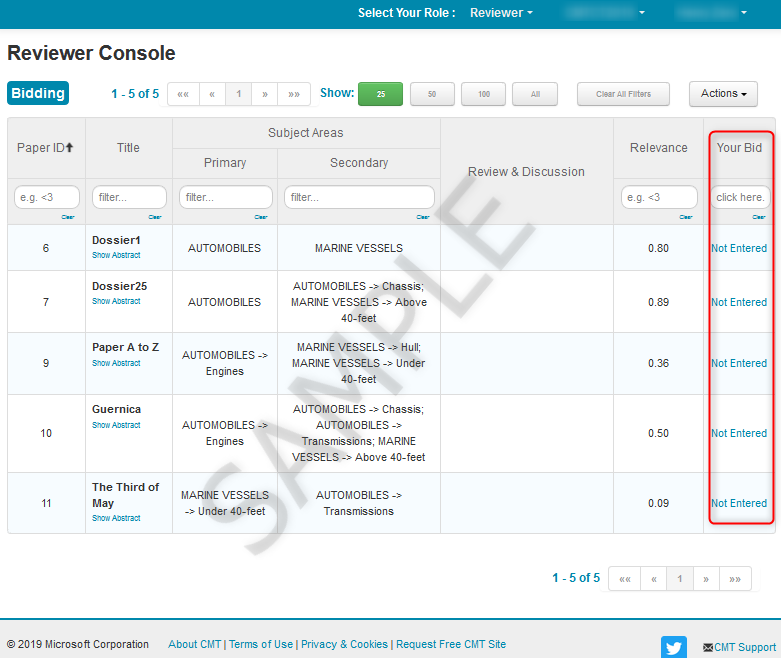Go to last page in top pagination
The image size is (781, 658).
tap(293, 94)
